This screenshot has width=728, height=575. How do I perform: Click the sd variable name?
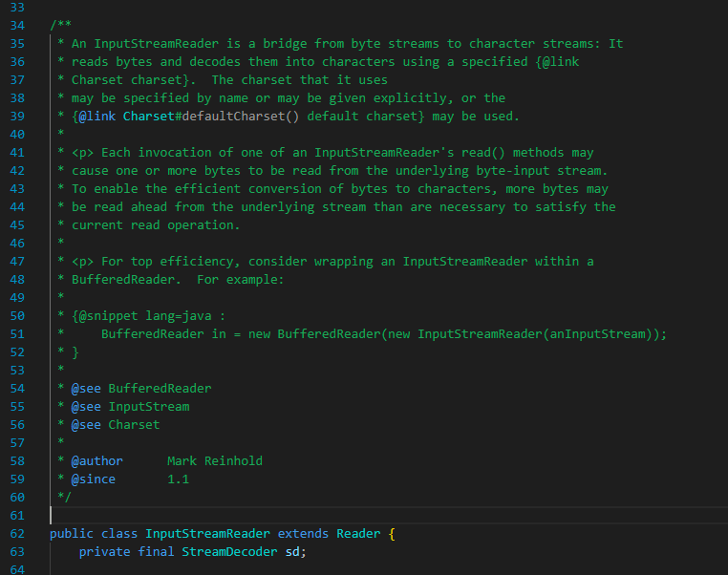tap(292, 552)
